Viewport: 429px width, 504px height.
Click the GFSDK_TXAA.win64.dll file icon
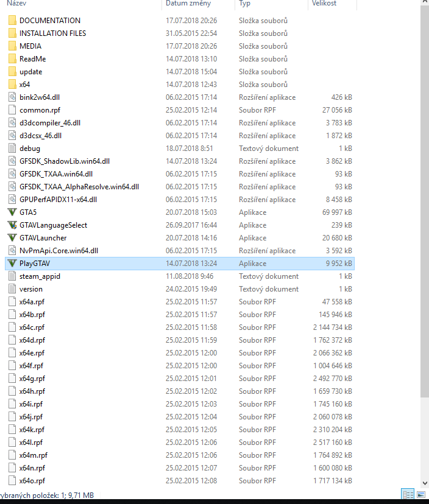(12, 174)
